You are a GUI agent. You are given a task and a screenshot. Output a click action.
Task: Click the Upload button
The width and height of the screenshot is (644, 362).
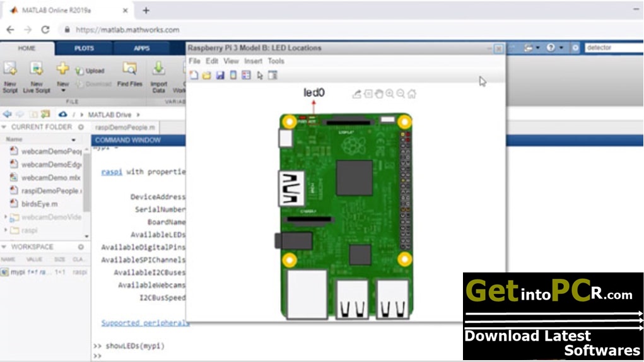click(90, 71)
